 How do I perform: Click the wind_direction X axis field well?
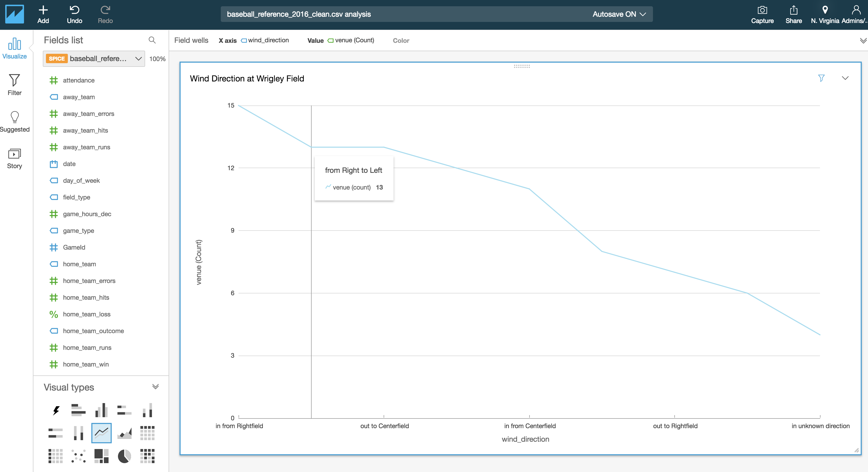click(x=265, y=40)
